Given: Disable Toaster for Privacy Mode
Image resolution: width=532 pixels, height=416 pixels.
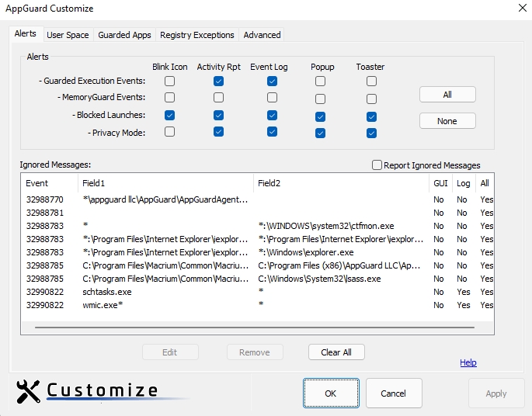Looking at the screenshot, I should [371, 133].
